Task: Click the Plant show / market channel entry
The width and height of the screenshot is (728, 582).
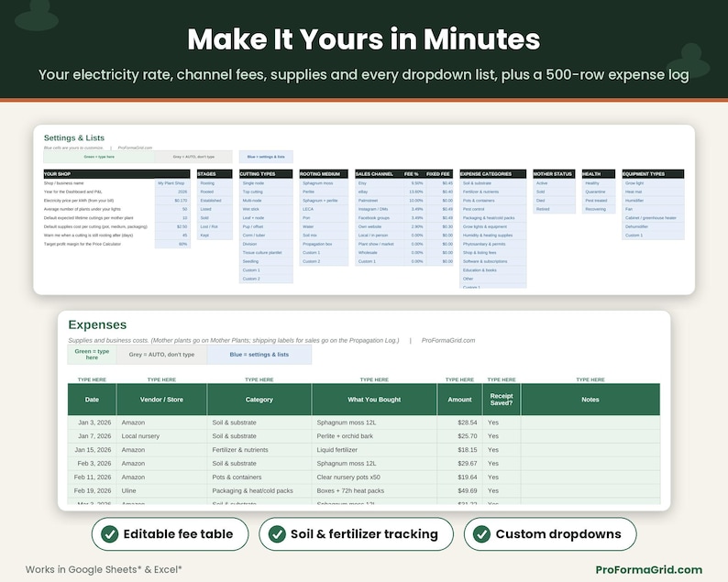Action: tap(380, 244)
